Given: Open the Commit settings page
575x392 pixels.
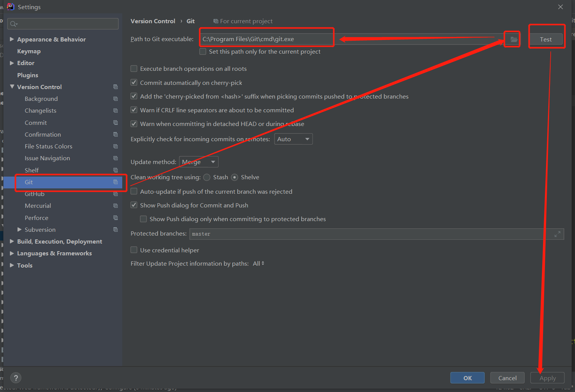Looking at the screenshot, I should coord(36,123).
